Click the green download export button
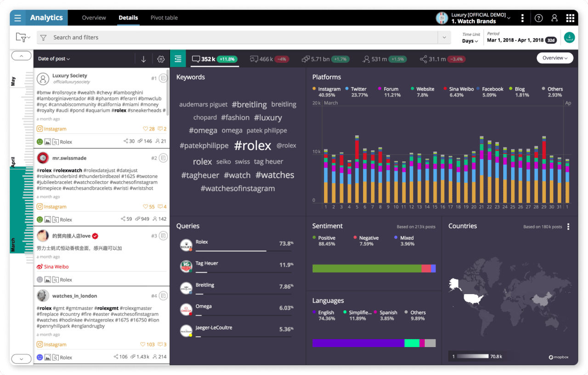Screen dimensions: 588x375 pos(569,38)
